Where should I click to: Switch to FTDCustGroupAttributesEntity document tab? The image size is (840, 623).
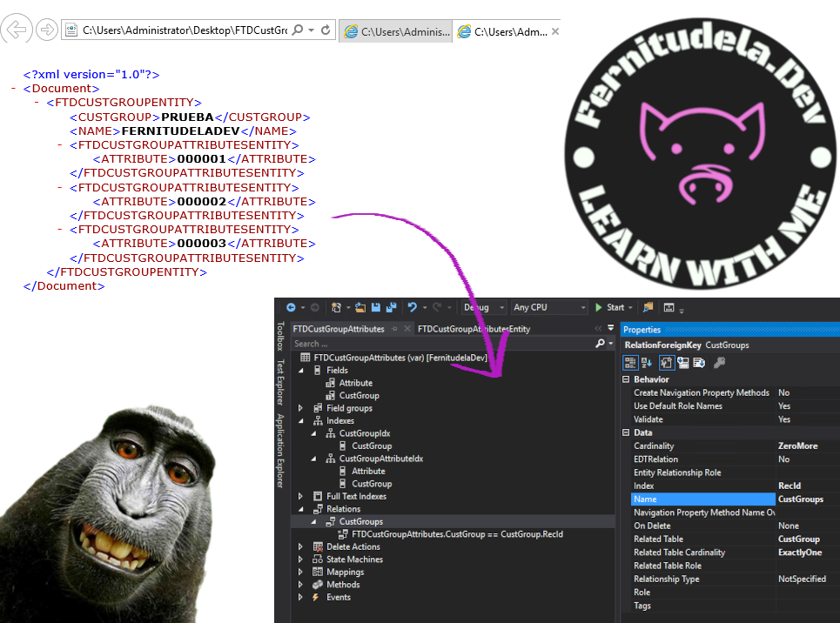click(474, 329)
